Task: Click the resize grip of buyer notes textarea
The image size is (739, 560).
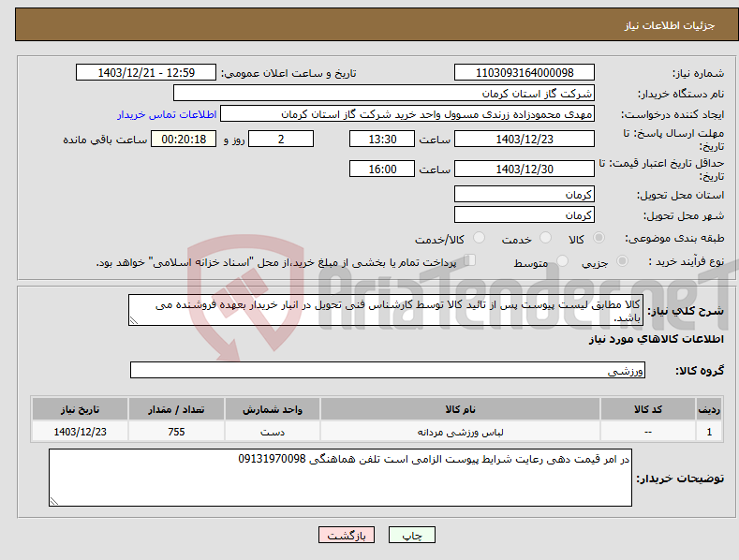Action: 54,501
